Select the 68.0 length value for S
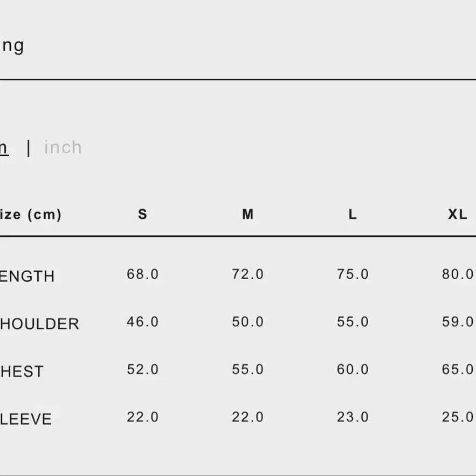 click(142, 274)
